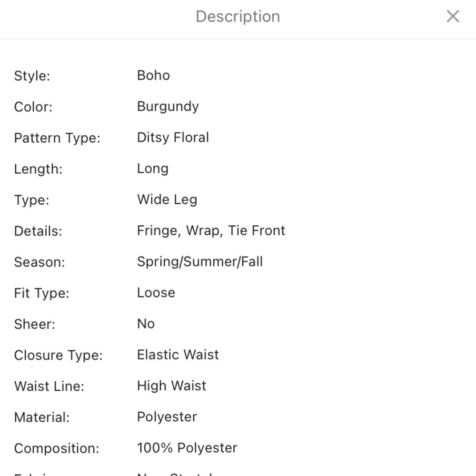
Task: Tap the Loose fit type value
Action: (x=156, y=293)
